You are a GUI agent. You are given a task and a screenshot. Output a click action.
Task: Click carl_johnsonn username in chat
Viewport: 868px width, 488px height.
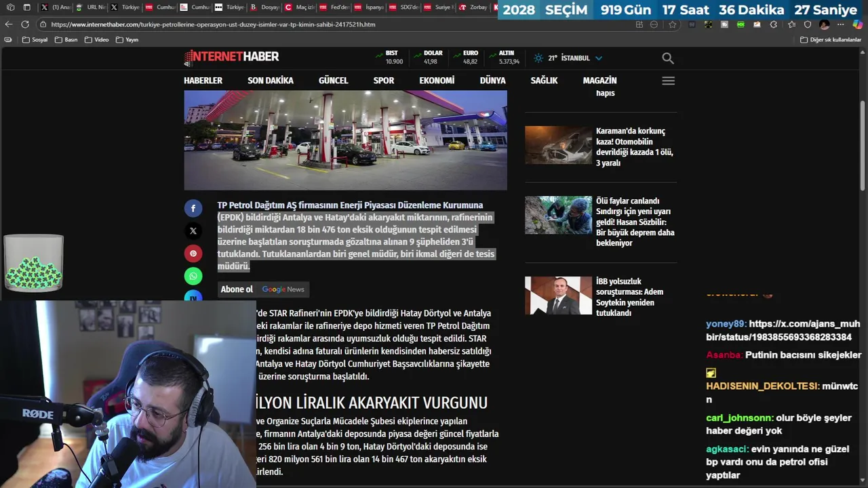pos(739,418)
